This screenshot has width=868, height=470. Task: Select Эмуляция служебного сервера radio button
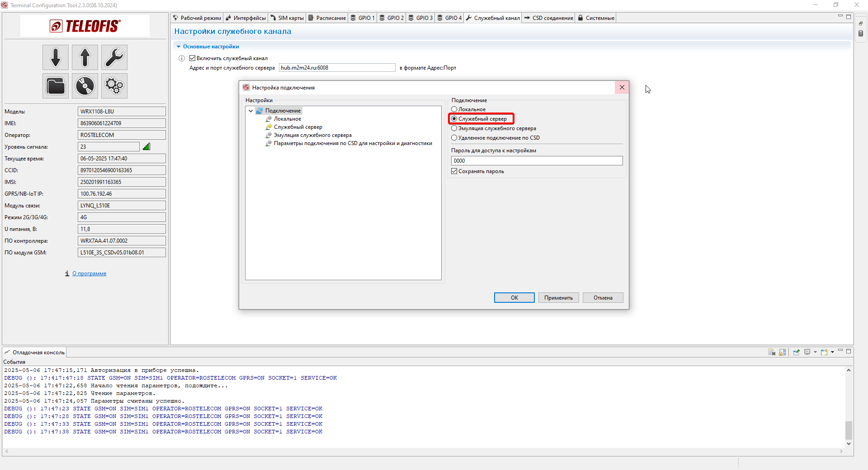[x=454, y=128]
